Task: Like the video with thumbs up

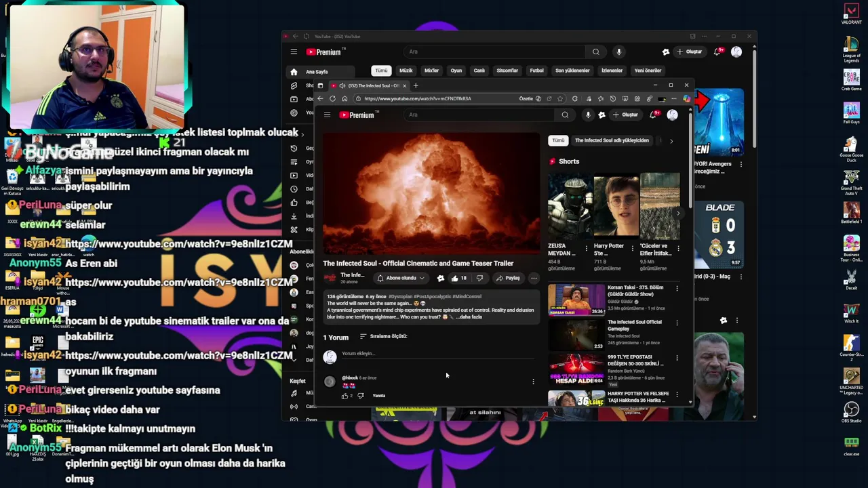Action: click(x=458, y=278)
